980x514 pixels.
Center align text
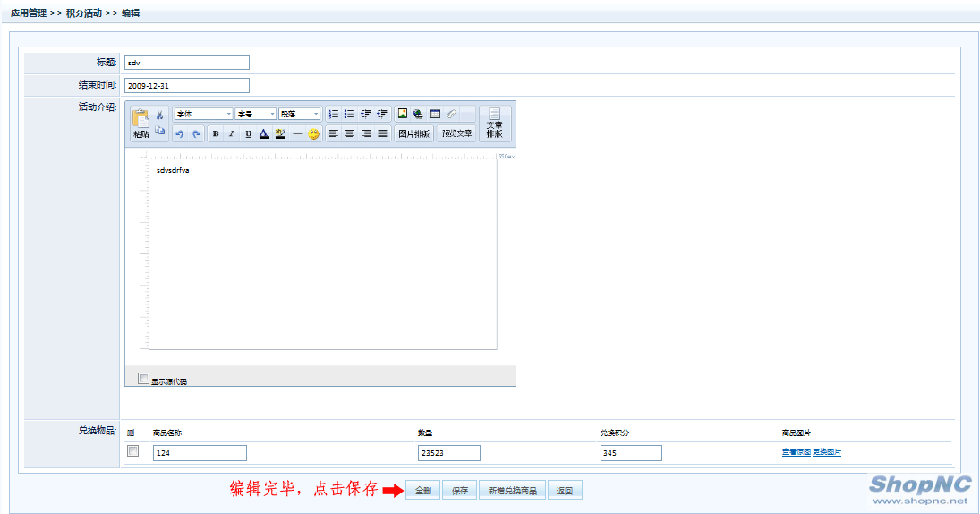click(x=349, y=133)
